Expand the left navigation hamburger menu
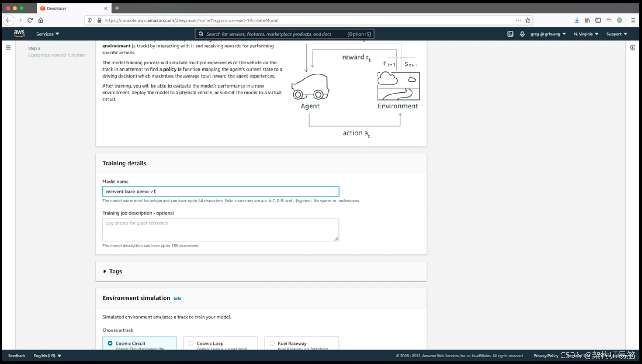The width and height of the screenshot is (642, 364). [x=8, y=47]
